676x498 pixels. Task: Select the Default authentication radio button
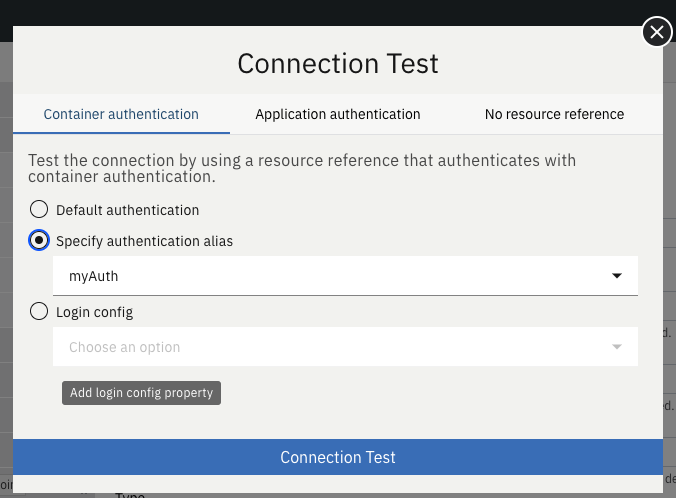click(x=39, y=210)
